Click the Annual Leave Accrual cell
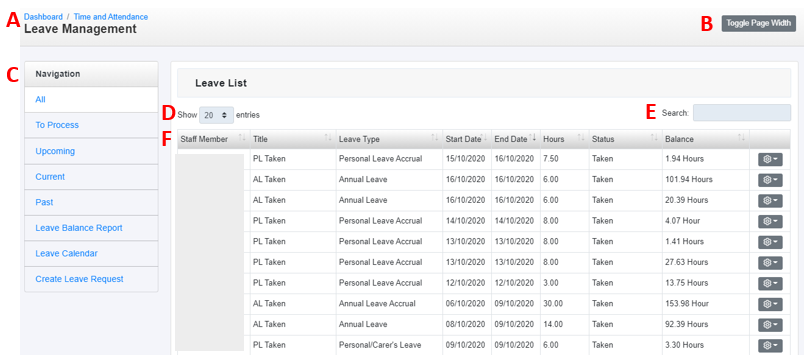The height and width of the screenshot is (363, 810). click(389, 304)
